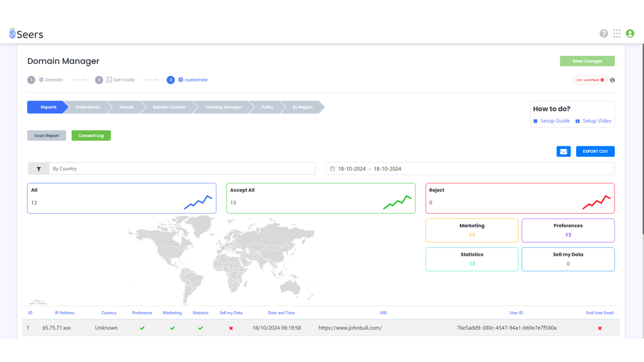
Task: Click the blue email envelope button
Action: coord(563,151)
